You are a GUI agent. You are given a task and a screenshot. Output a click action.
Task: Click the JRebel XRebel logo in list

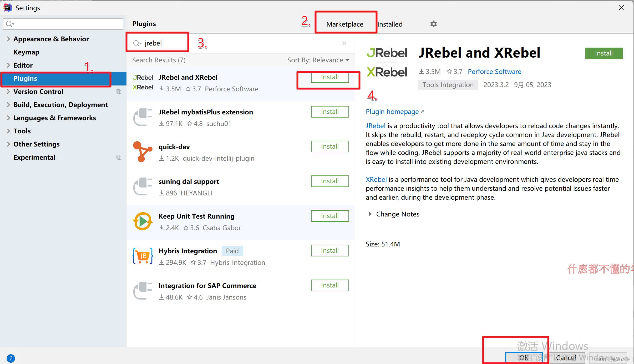tap(143, 82)
